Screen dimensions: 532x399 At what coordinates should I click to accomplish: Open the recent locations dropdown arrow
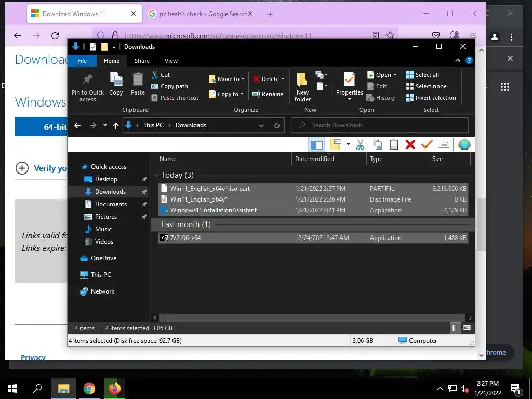click(105, 125)
